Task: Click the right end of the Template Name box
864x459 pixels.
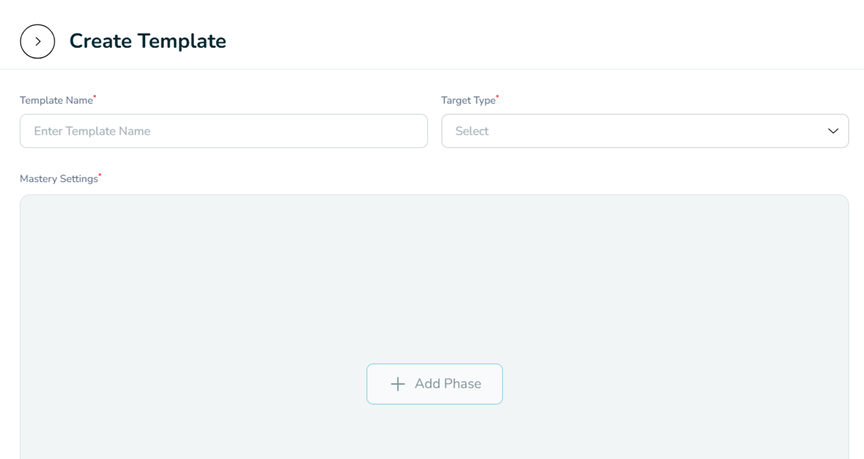Action: (410, 131)
